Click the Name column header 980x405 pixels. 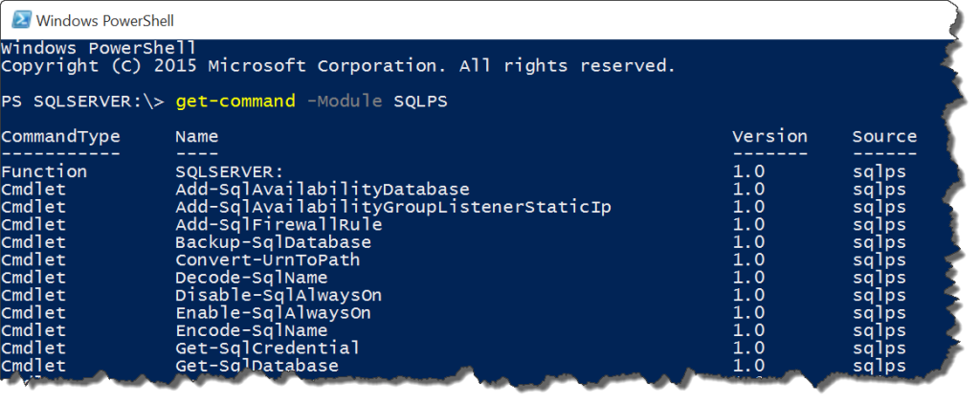pyautogui.click(x=197, y=136)
